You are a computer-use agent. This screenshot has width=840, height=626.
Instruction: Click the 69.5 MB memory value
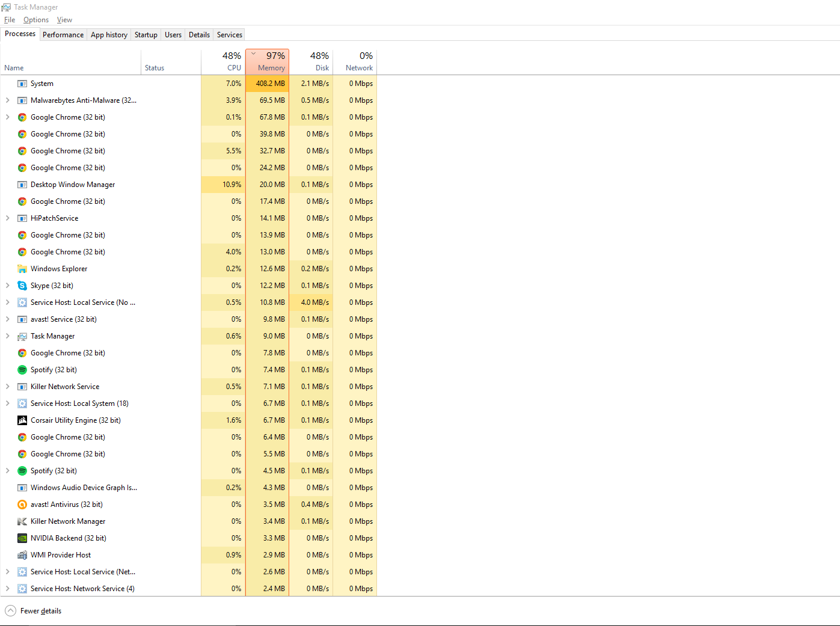click(272, 100)
